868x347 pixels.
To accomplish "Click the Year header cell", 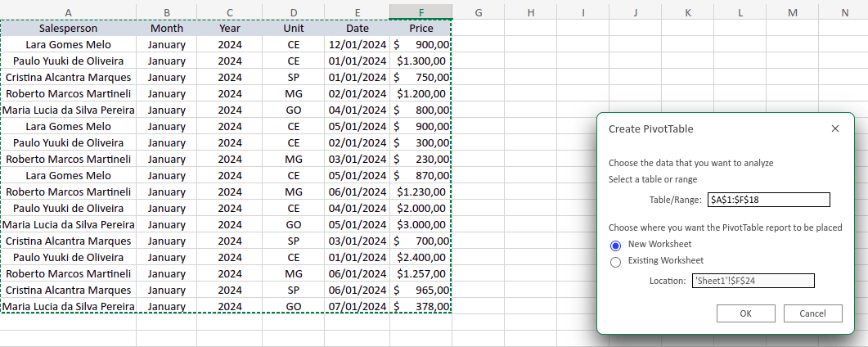I will 230,28.
